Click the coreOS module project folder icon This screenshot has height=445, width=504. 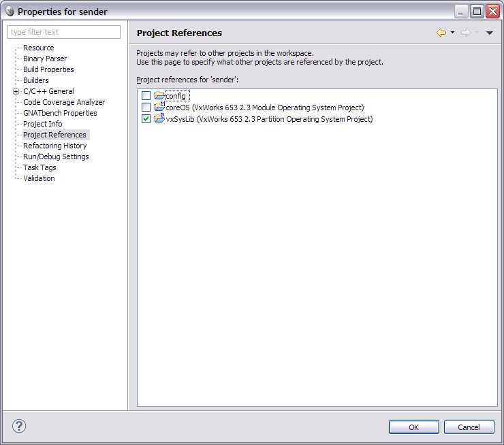159,107
